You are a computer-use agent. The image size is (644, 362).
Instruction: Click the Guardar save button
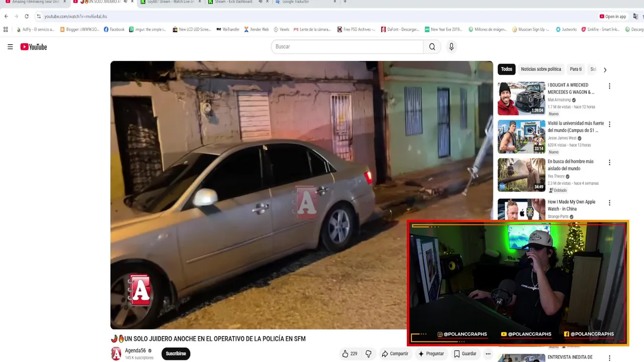coord(465,353)
